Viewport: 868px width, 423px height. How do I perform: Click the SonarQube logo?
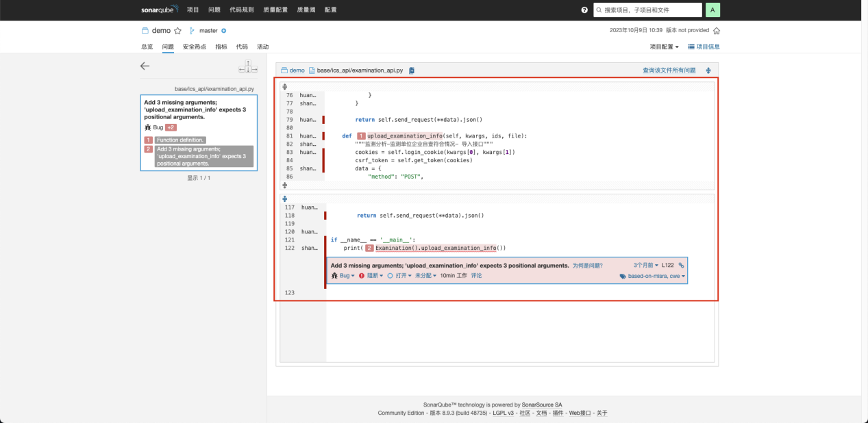[x=158, y=9]
